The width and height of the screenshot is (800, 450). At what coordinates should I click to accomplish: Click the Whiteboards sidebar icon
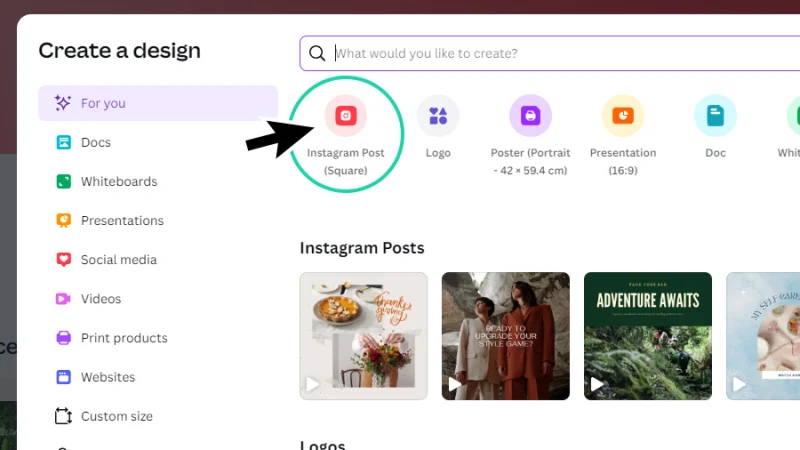[x=63, y=181]
